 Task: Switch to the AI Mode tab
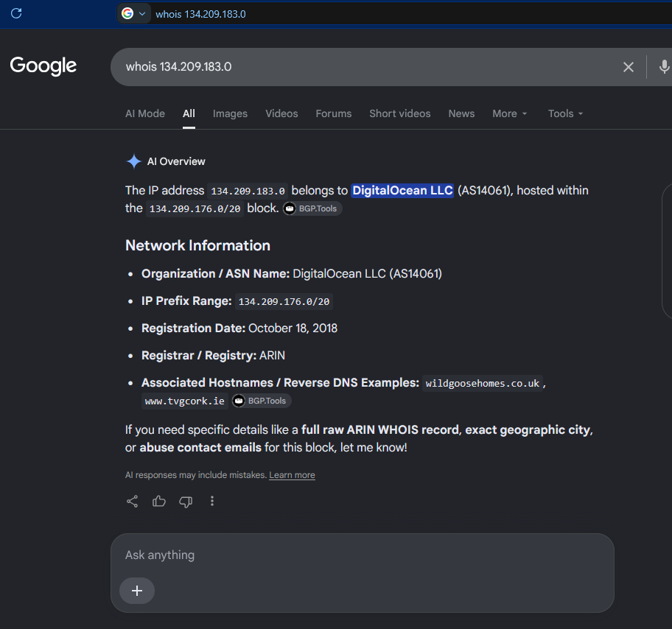(145, 113)
